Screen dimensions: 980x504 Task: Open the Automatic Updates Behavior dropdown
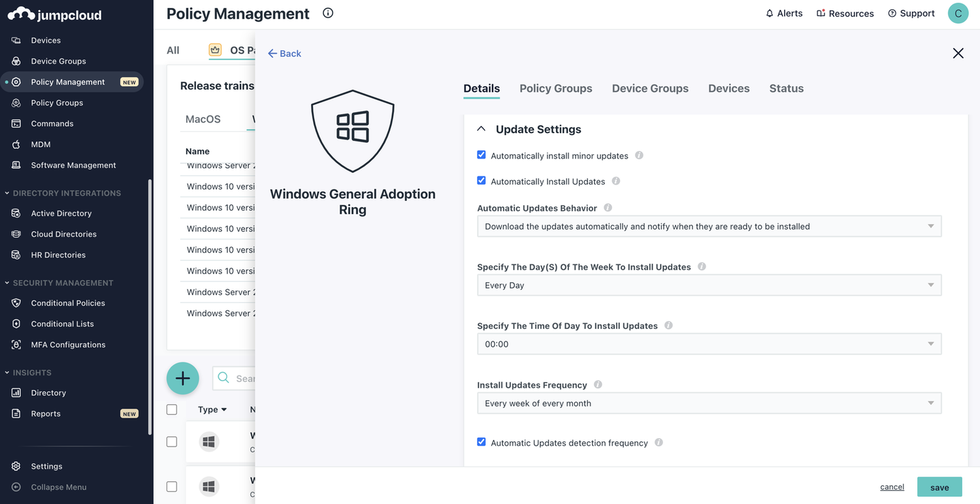pyautogui.click(x=710, y=227)
